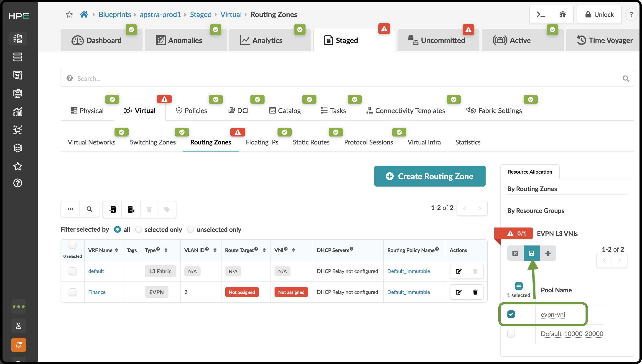Screen dimensions: 642x364
Task: Check the default row checkbox
Action: (x=73, y=271)
